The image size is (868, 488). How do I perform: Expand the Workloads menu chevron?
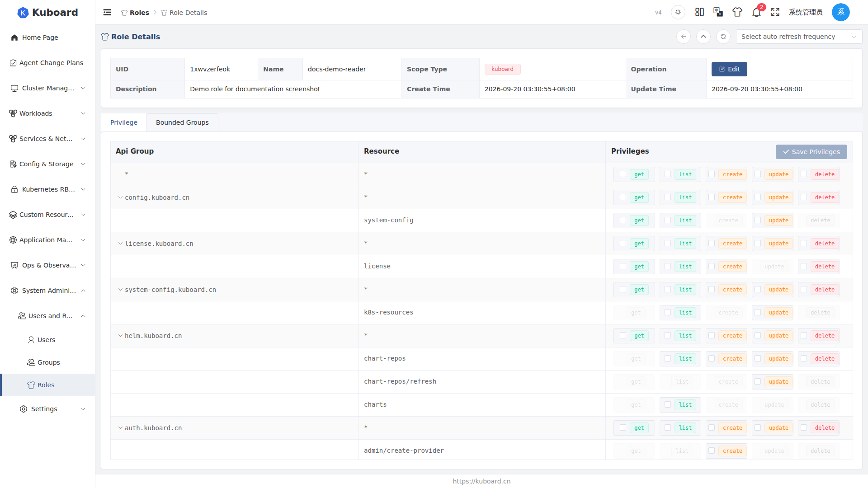(83, 113)
